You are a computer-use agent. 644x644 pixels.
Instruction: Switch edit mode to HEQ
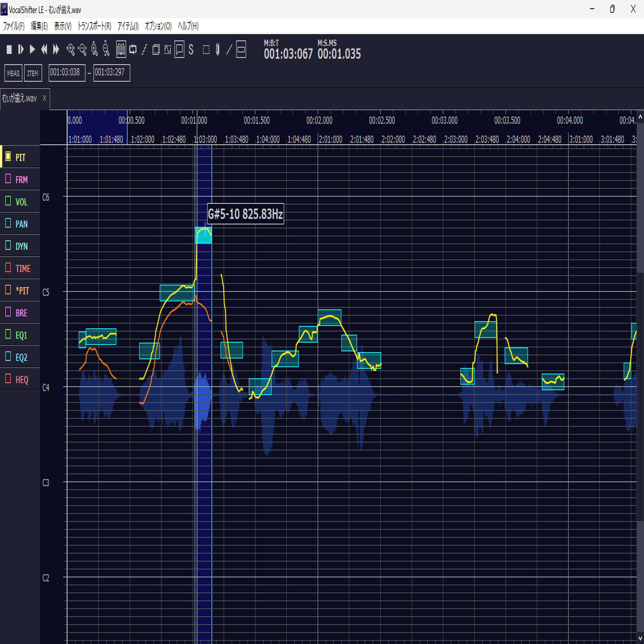(20, 379)
